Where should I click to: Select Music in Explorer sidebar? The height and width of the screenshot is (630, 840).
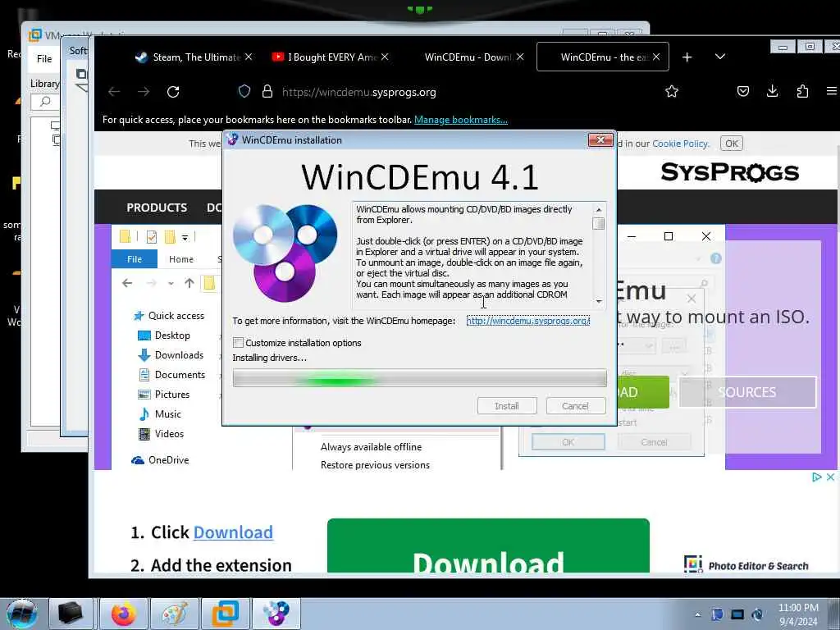point(160,414)
